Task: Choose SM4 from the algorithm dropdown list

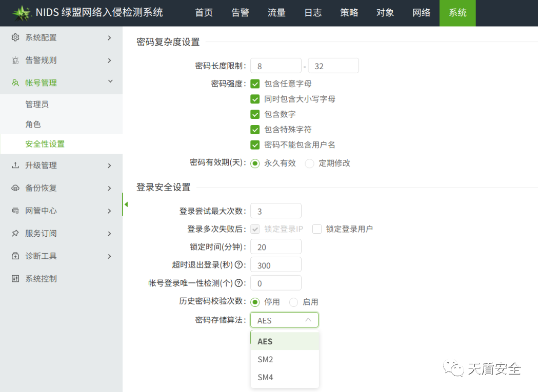Action: coord(266,378)
